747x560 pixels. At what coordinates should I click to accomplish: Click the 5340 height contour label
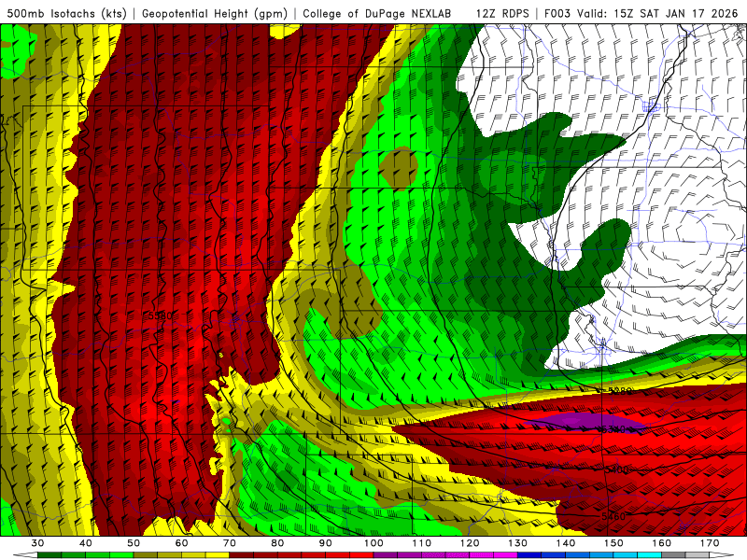(612, 429)
